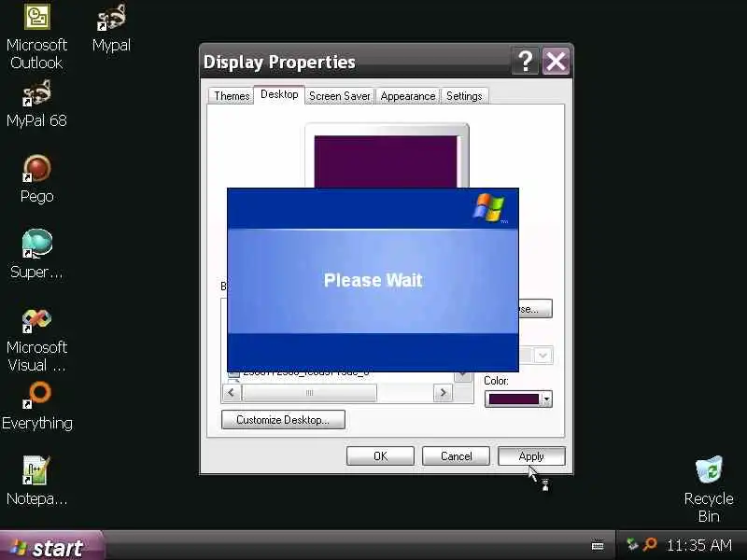Click the purple color swatch

coord(514,399)
